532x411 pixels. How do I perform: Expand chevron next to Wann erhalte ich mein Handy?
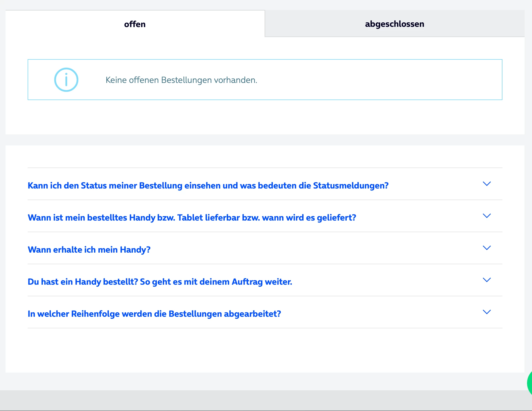click(x=486, y=248)
